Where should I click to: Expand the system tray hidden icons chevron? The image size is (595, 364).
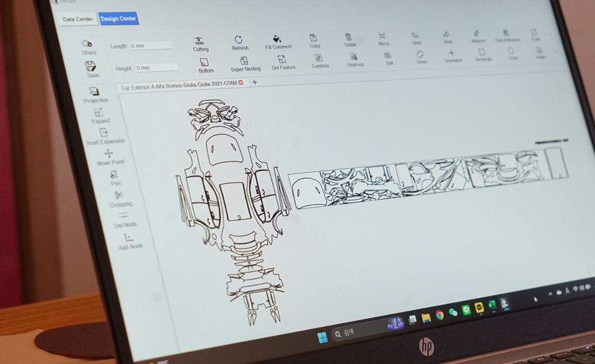point(550,293)
